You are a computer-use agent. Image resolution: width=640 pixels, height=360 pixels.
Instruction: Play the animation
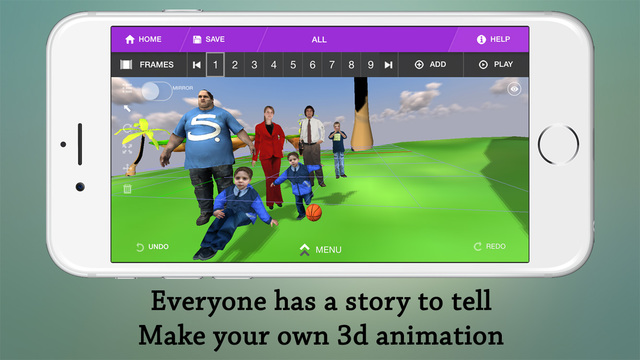coord(496,64)
